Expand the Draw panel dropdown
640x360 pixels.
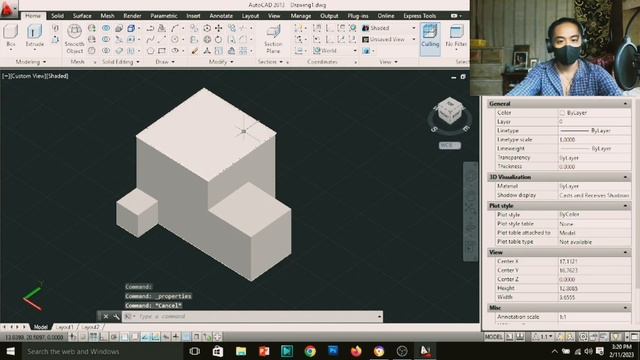point(165,62)
